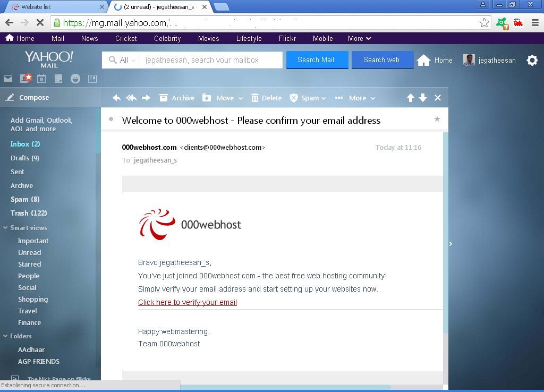This screenshot has height=392, width=544.
Task: Stop page loading with X button
Action: 40,23
